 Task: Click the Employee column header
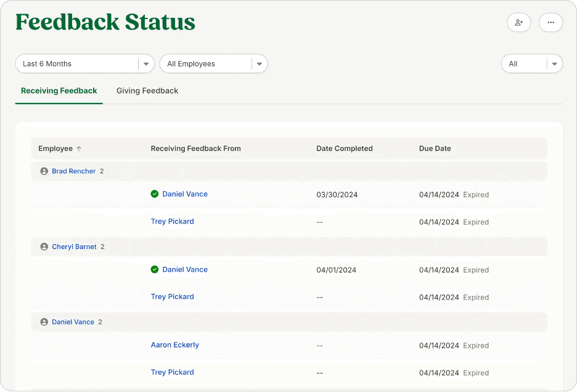55,149
